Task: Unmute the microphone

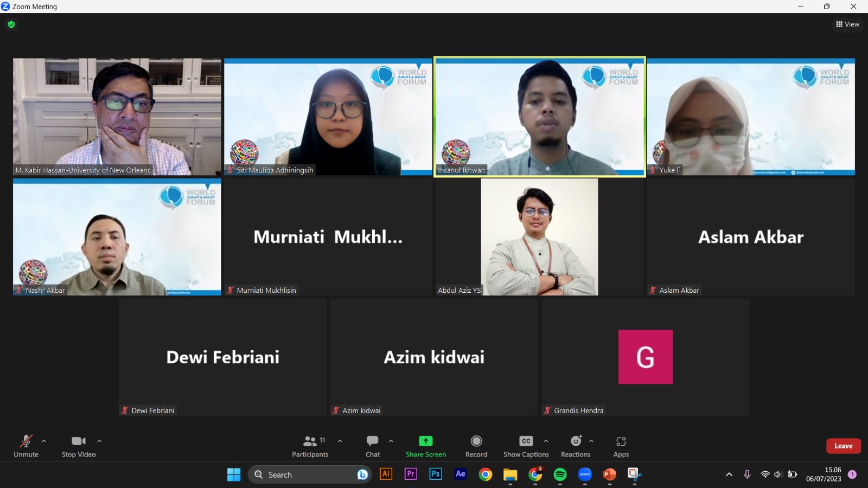Action: [26, 446]
